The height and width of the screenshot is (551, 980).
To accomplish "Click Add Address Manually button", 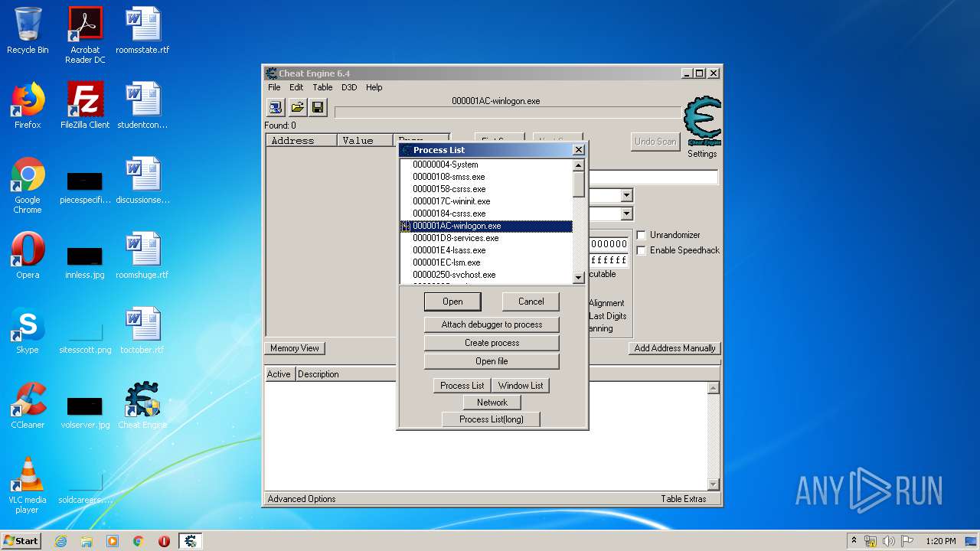I will click(x=675, y=348).
